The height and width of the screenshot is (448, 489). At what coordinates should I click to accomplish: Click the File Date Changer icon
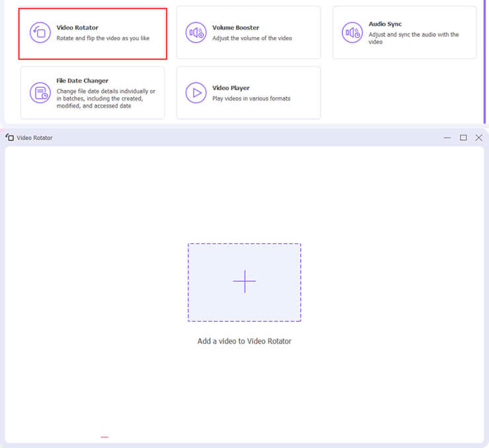[x=40, y=93]
